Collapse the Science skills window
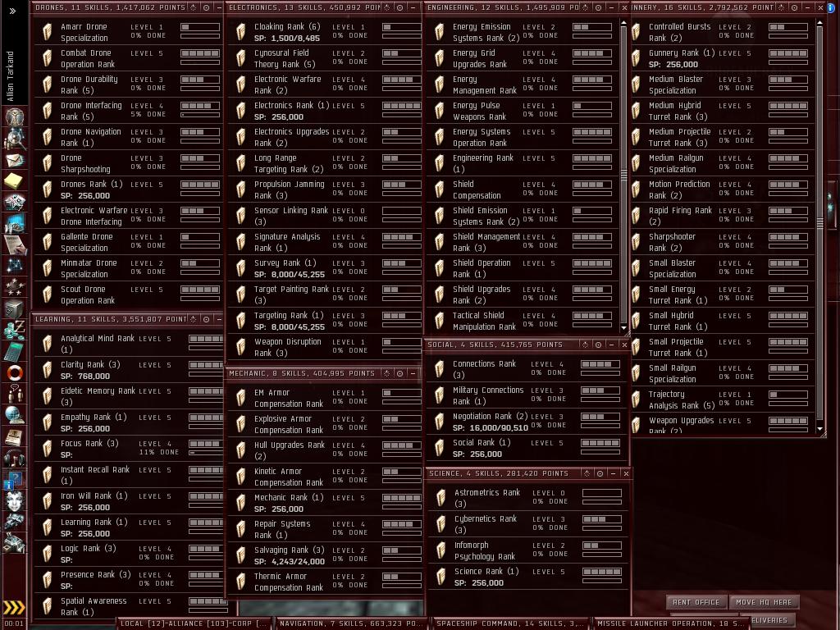Viewport: 840px width, 630px height. click(x=613, y=473)
